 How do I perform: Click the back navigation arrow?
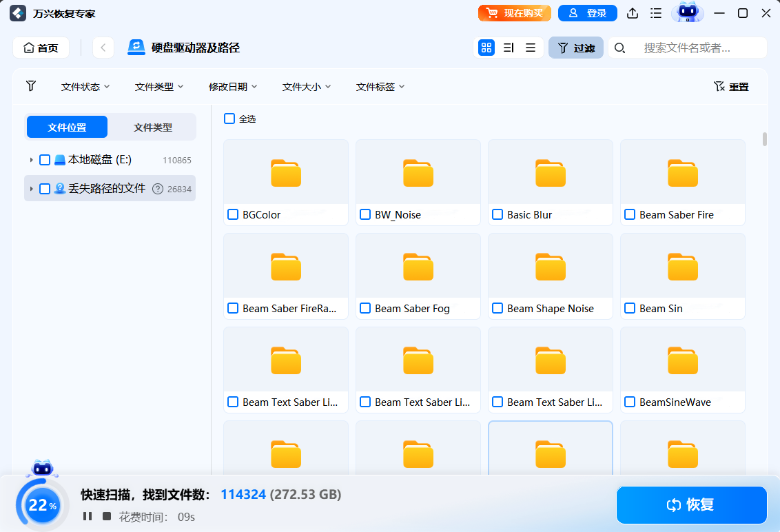103,48
